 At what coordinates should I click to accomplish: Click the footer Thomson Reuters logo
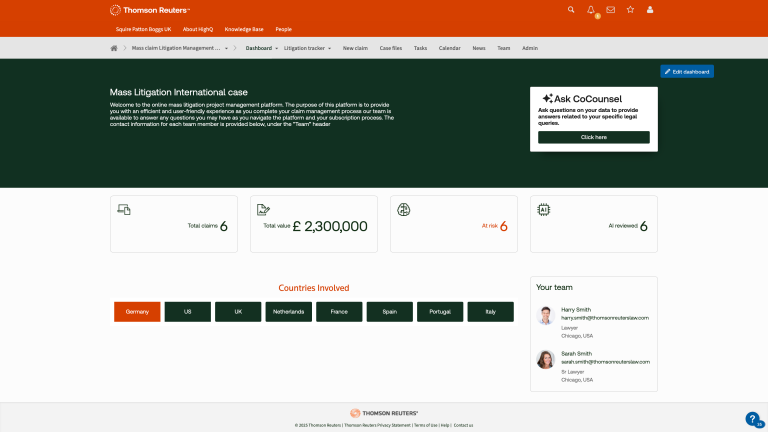pos(384,413)
